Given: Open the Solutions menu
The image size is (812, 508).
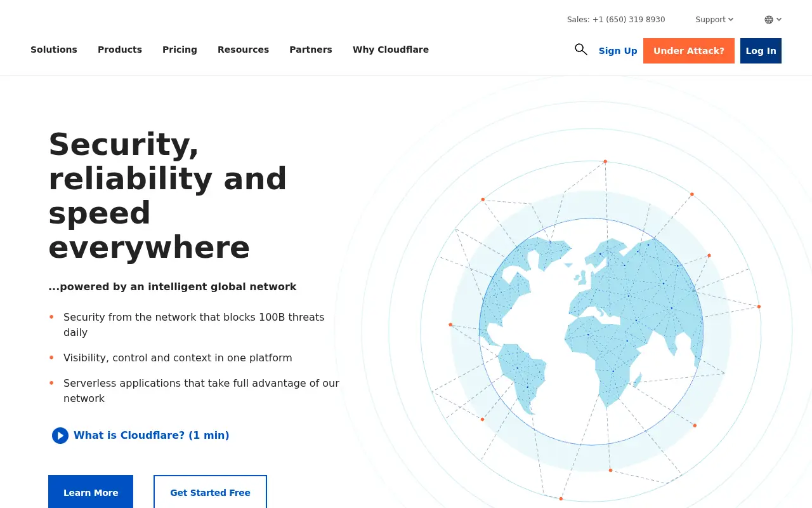Looking at the screenshot, I should click(54, 50).
